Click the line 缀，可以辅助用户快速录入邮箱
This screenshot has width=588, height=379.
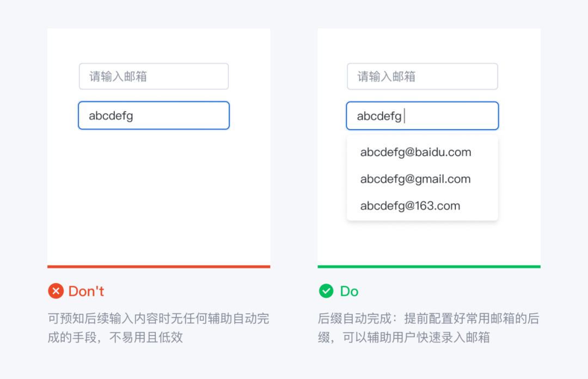(x=404, y=338)
